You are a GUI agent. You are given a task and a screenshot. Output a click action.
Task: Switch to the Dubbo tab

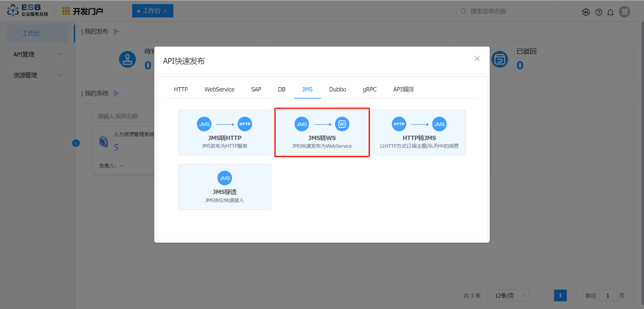tap(337, 89)
